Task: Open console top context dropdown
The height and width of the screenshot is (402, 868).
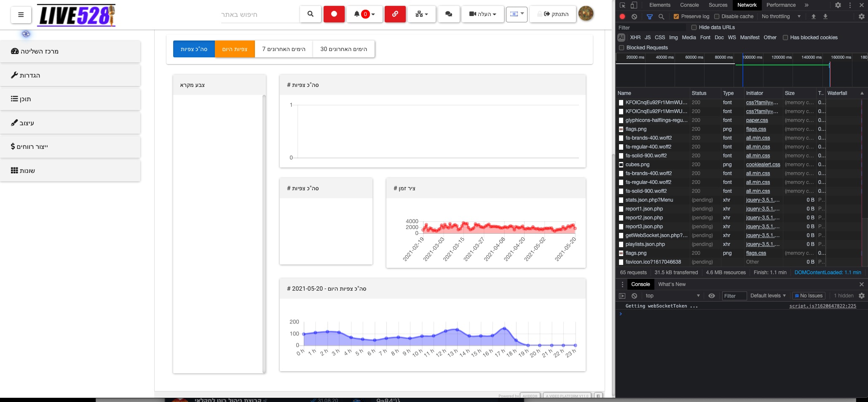Action: point(673,296)
